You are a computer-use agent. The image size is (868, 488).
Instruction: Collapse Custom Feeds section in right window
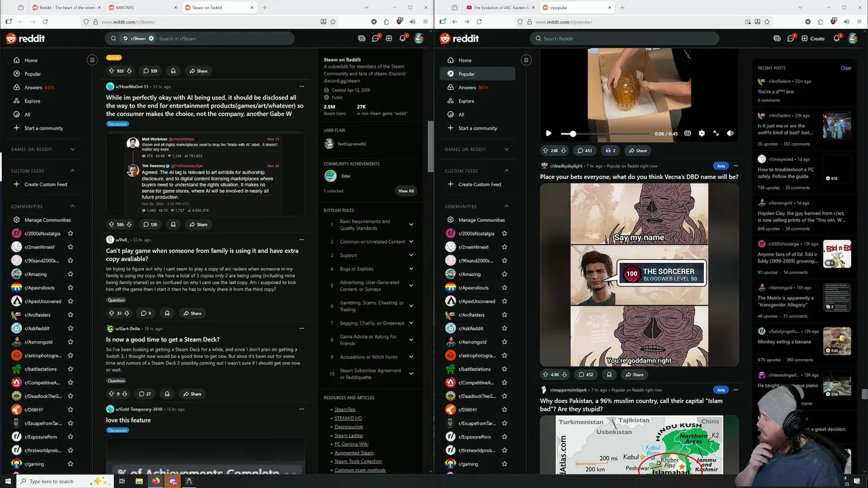click(x=506, y=171)
